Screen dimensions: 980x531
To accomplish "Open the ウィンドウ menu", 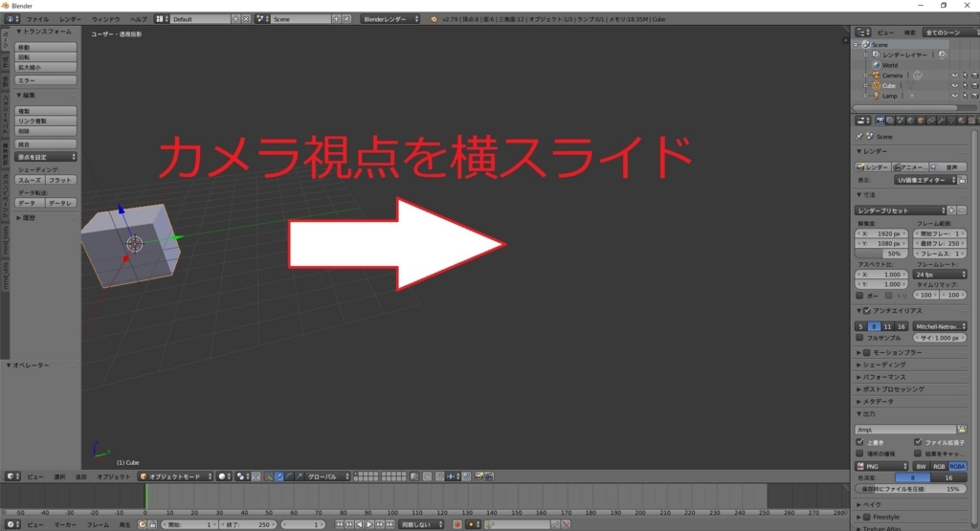I will pos(105,19).
